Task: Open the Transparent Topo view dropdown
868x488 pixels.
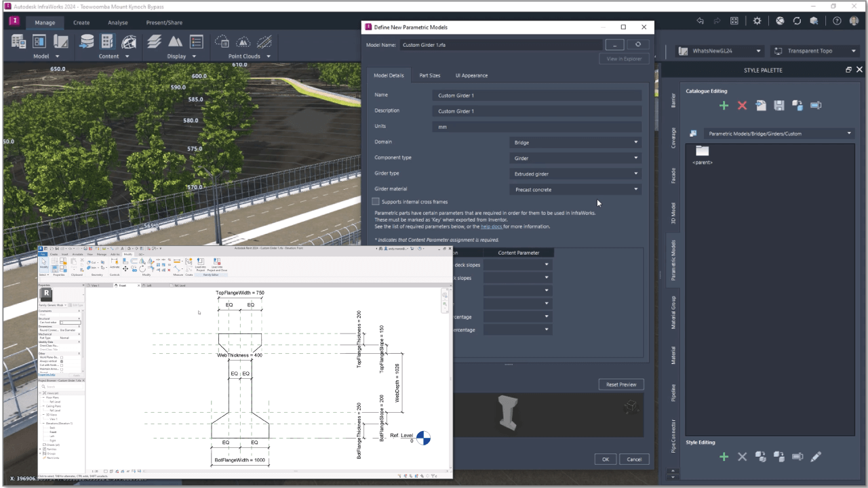Action: (814, 51)
